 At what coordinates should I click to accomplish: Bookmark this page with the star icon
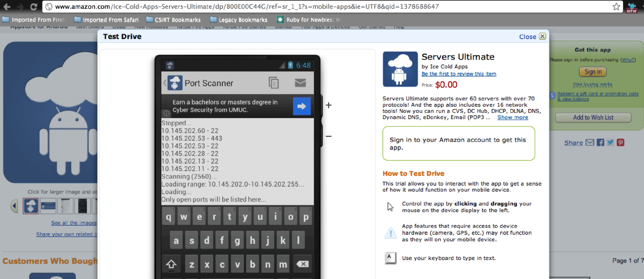click(616, 6)
